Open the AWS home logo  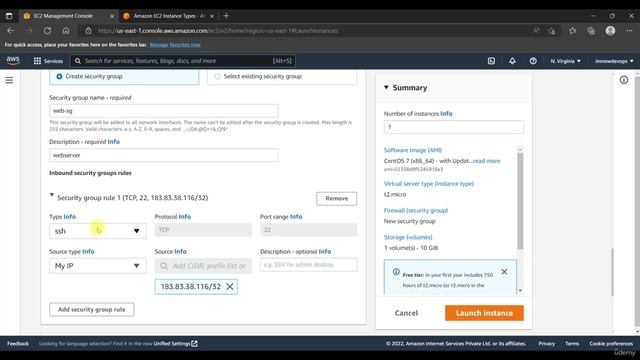[13, 60]
